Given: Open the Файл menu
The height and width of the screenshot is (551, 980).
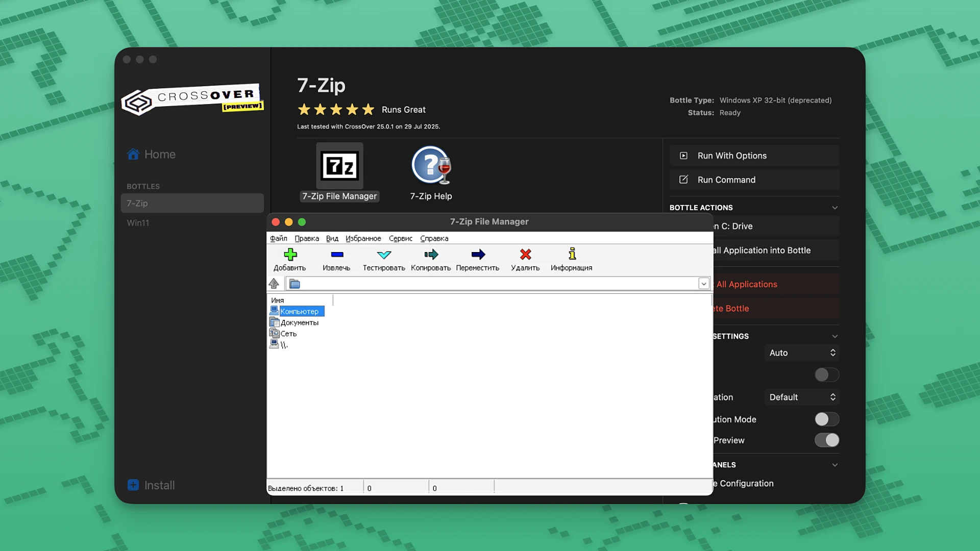Looking at the screenshot, I should tap(279, 238).
